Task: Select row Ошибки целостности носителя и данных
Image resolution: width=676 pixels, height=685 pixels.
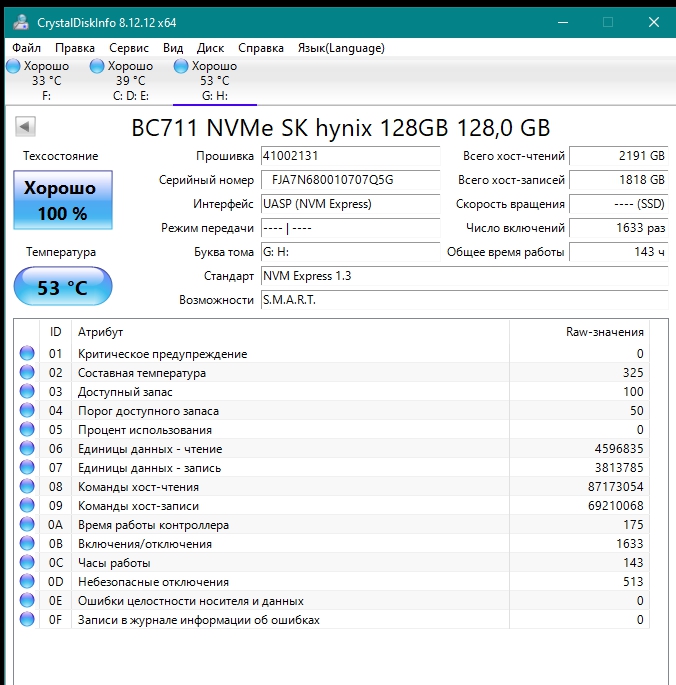Action: [x=332, y=600]
